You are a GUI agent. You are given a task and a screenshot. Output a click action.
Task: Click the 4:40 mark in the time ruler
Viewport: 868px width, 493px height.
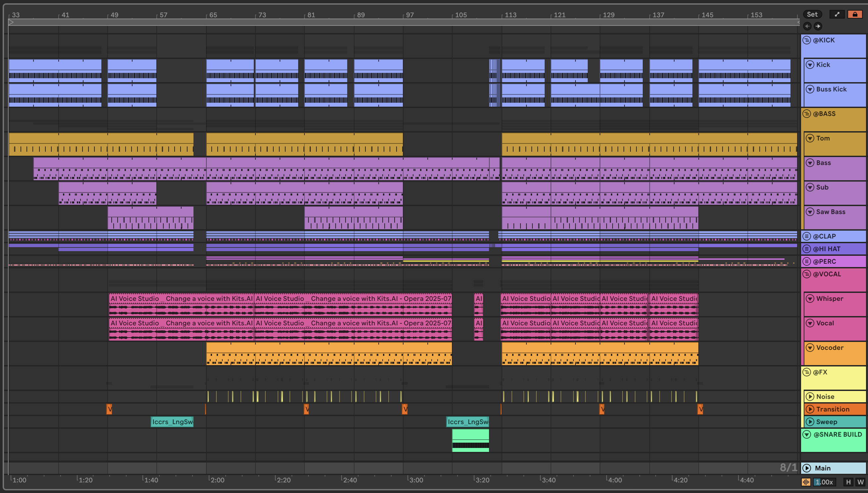[747, 480]
